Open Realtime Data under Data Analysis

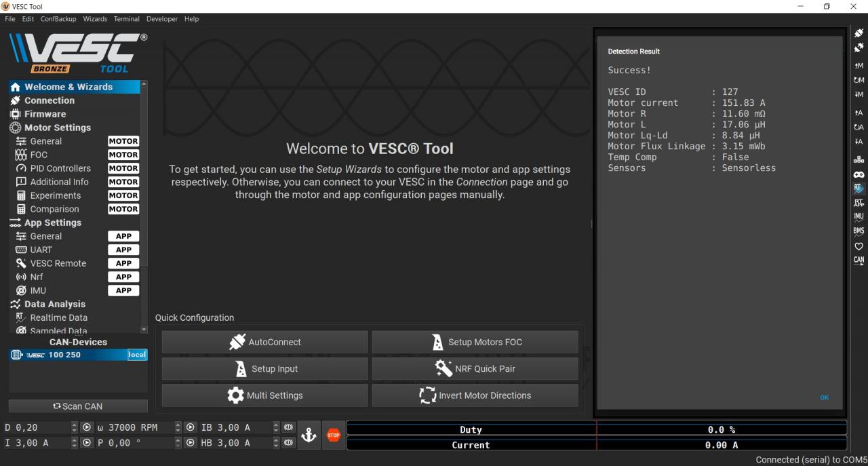(x=74, y=317)
